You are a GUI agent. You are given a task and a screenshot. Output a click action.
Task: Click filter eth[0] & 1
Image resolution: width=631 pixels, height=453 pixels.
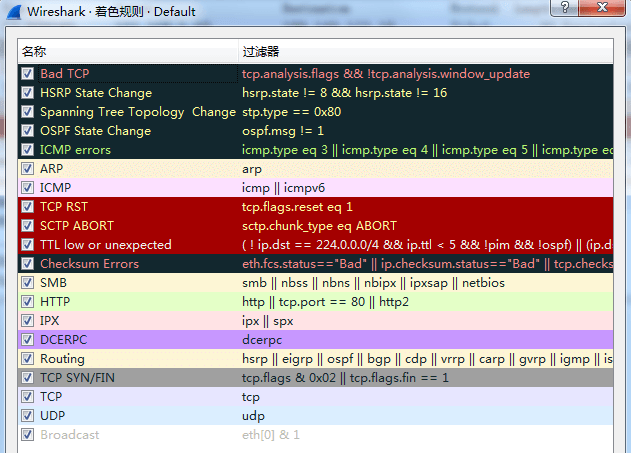tap(271, 434)
